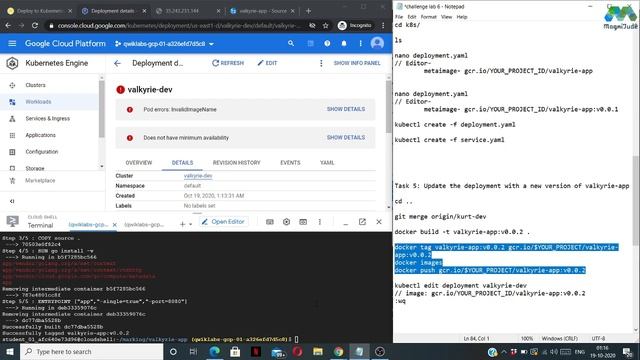Open the Google Cloud navigation hamburger menu
This screenshot has height=360, width=640.
point(12,43)
